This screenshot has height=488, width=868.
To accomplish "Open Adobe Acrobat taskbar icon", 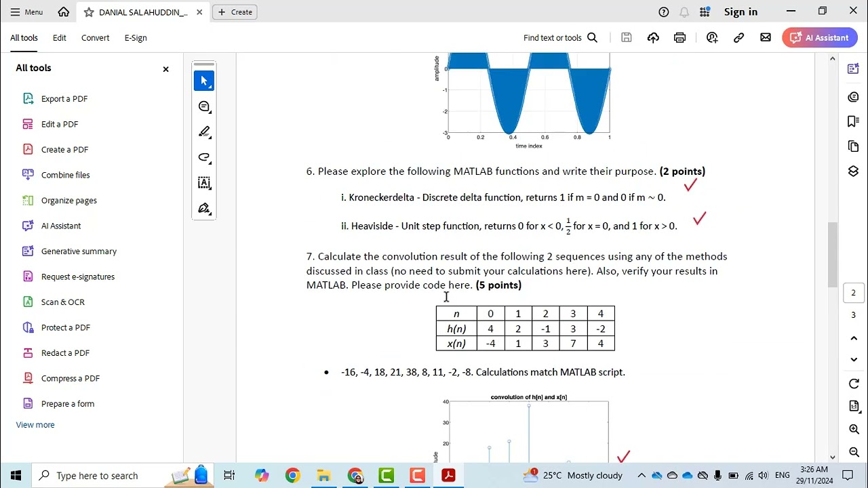I will pos(448,475).
